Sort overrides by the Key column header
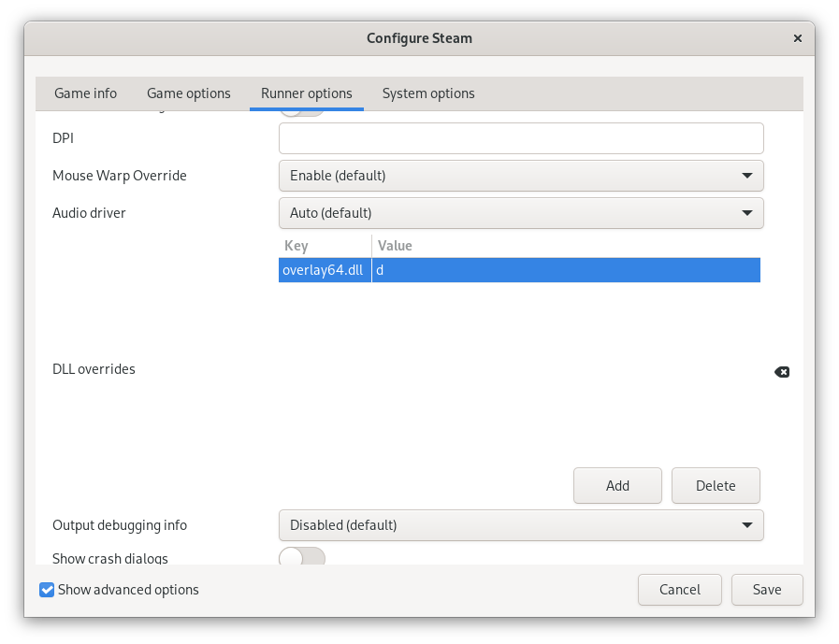Screen dimensions: 839x644 (325, 246)
